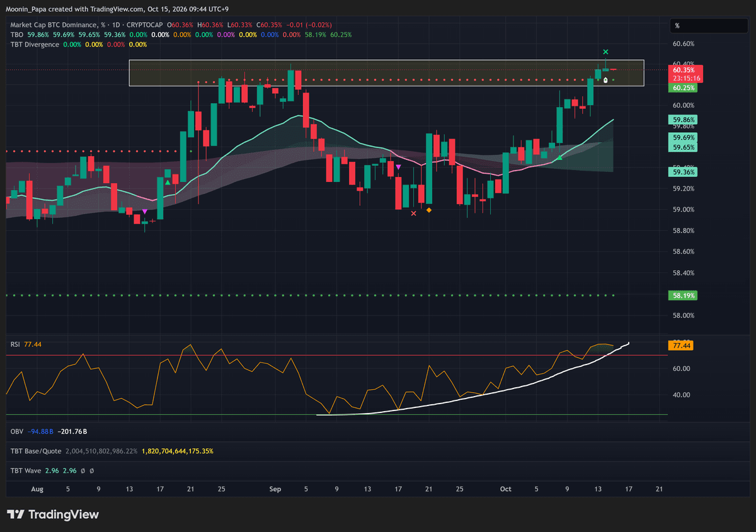This screenshot has width=756, height=532.
Task: Click the Oct label on the time axis
Action: point(505,489)
